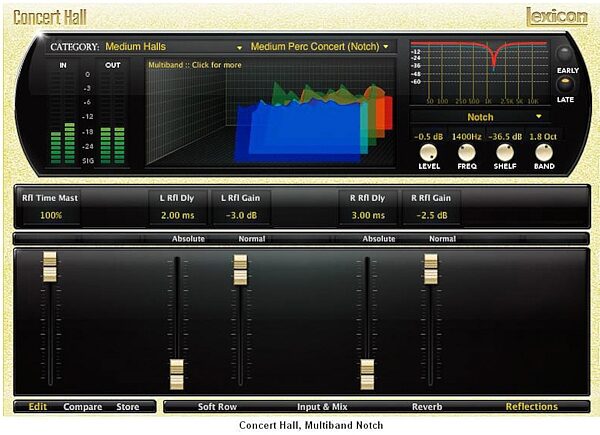600x435 pixels.
Task: Click the L Rfl Gain fader handle
Action: click(x=240, y=270)
